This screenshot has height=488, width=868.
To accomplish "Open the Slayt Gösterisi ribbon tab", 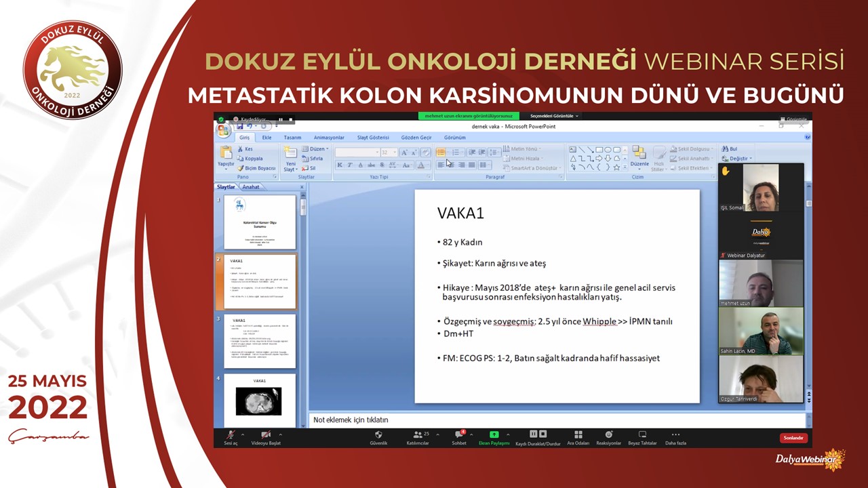I will [373, 138].
